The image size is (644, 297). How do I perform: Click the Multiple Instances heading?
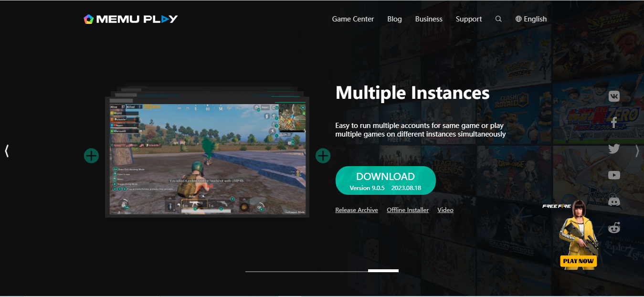coord(412,93)
